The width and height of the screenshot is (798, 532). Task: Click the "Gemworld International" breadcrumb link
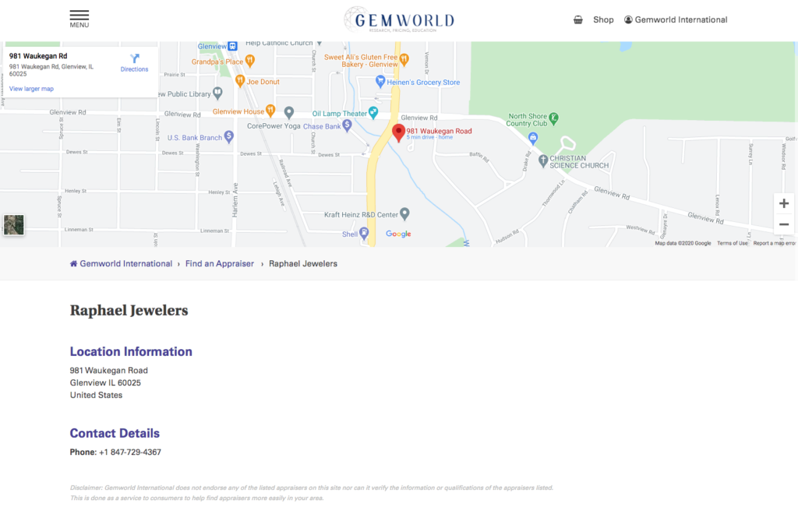(x=125, y=263)
